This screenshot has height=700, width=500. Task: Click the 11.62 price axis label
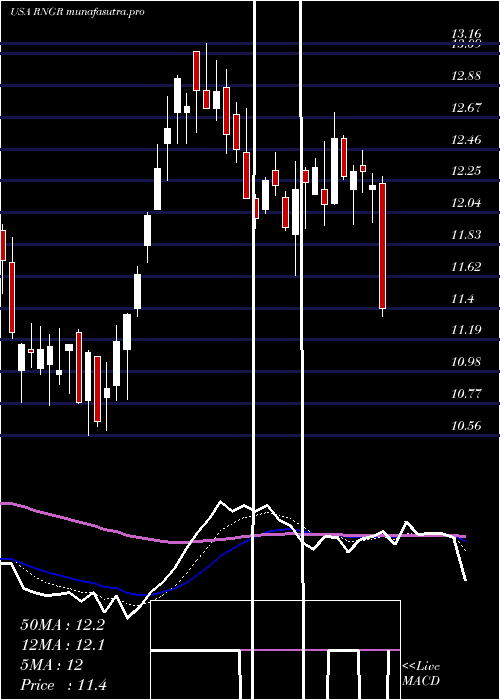coord(466,267)
